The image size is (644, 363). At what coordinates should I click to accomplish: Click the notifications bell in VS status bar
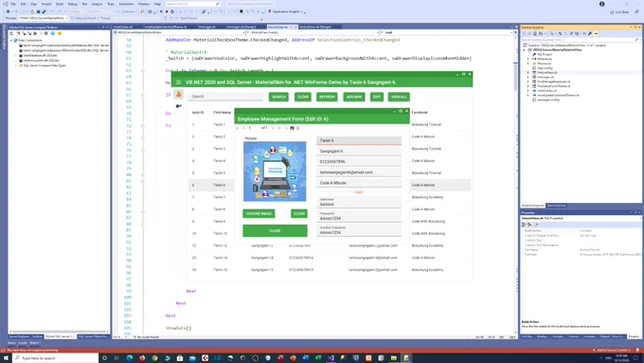pyautogui.click(x=637, y=351)
